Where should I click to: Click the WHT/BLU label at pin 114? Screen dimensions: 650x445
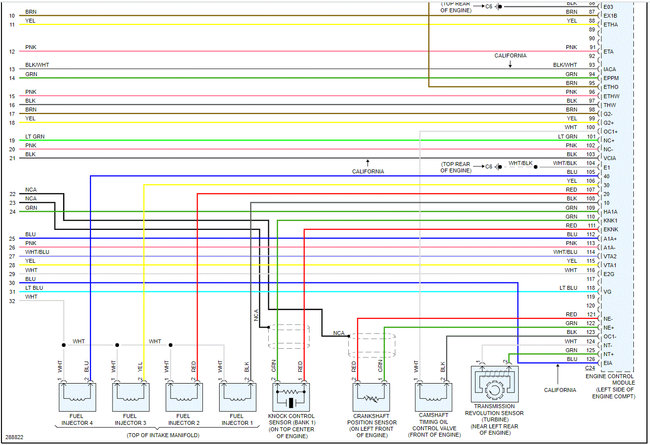pyautogui.click(x=565, y=252)
